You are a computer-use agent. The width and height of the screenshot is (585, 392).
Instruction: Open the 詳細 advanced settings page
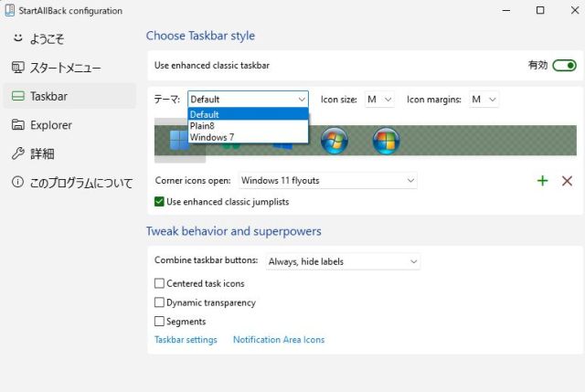point(69,154)
